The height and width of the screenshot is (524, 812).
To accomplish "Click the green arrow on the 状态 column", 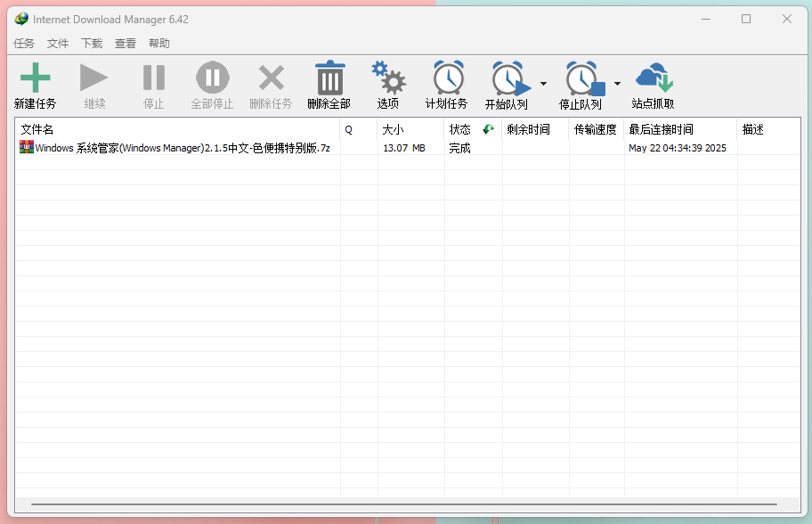I will [x=487, y=129].
